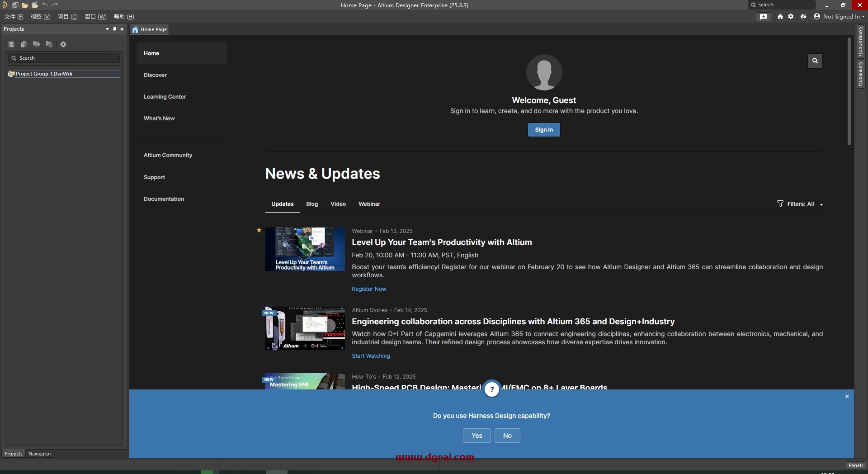Viewport: 868px width, 474px height.
Task: Open Support in the sidebar
Action: click(182, 177)
